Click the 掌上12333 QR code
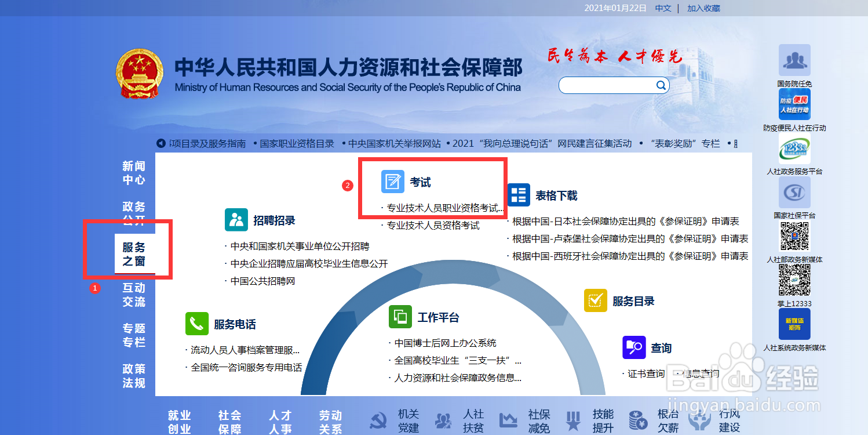Image resolution: width=868 pixels, height=435 pixels. (x=794, y=281)
